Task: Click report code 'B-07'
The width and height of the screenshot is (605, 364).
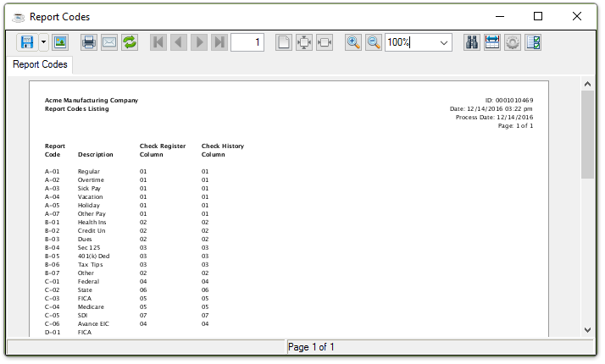Action: click(x=52, y=273)
